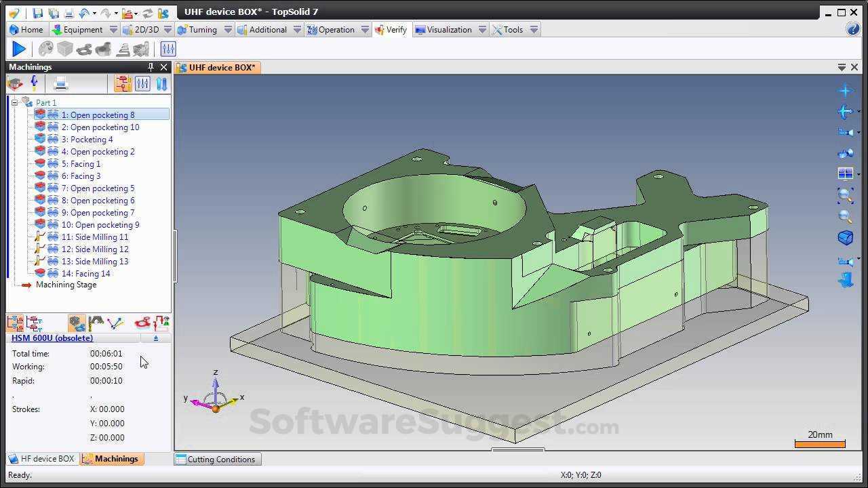
Task: Click the blue arrows sorting icon in Machinings panel
Action: [x=161, y=83]
